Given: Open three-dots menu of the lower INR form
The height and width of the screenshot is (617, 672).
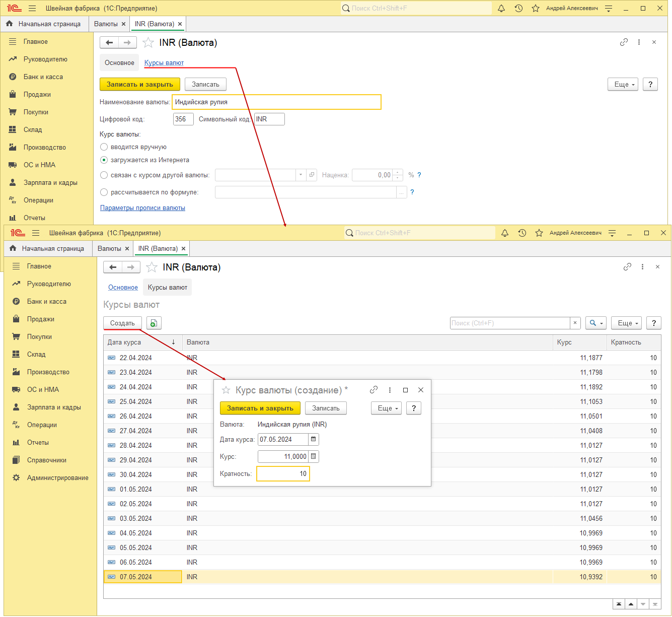Looking at the screenshot, I should pyautogui.click(x=642, y=267).
